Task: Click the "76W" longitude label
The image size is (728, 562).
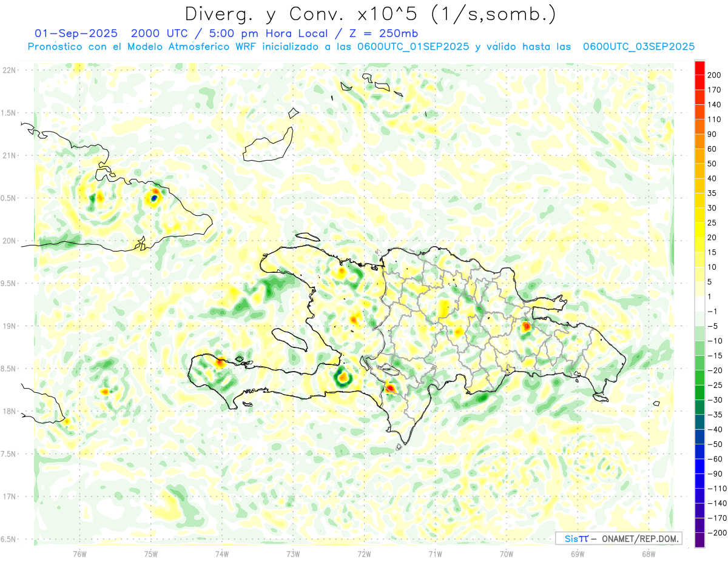Action: coord(79,554)
